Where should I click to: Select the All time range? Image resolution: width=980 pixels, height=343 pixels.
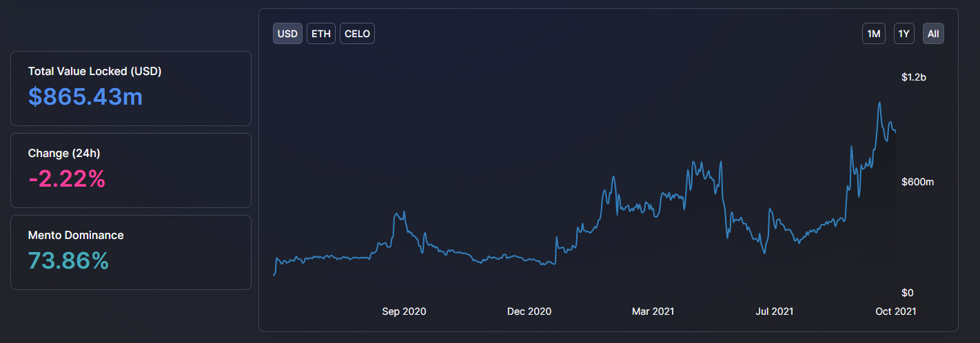tap(933, 34)
